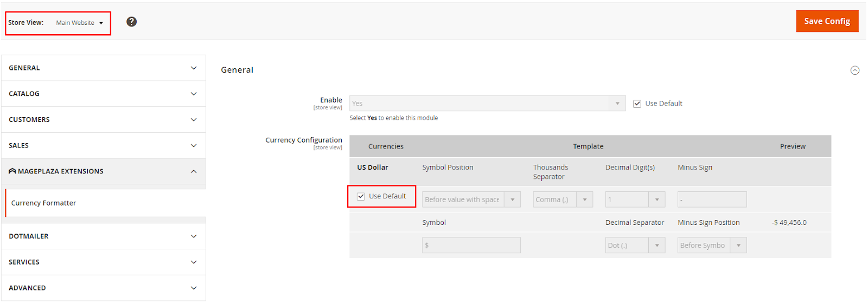868x303 pixels.
Task: Click the currency Symbol input field
Action: (471, 246)
